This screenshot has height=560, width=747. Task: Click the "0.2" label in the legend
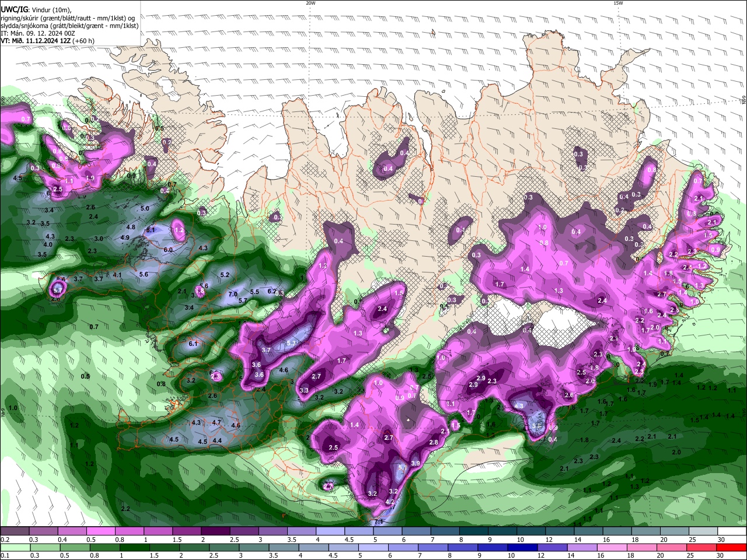(x=5, y=540)
